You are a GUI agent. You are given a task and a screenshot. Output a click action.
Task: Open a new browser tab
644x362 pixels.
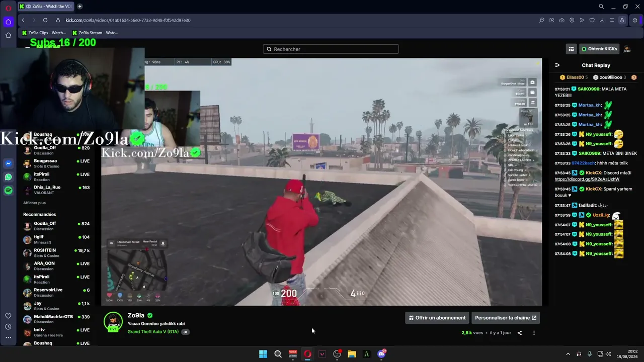coord(79,6)
